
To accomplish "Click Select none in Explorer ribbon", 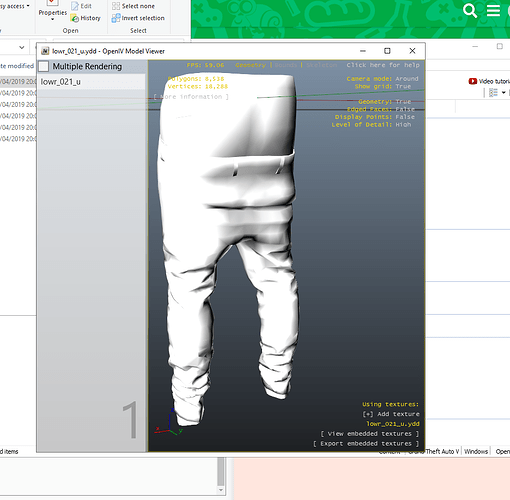I will (x=133, y=6).
